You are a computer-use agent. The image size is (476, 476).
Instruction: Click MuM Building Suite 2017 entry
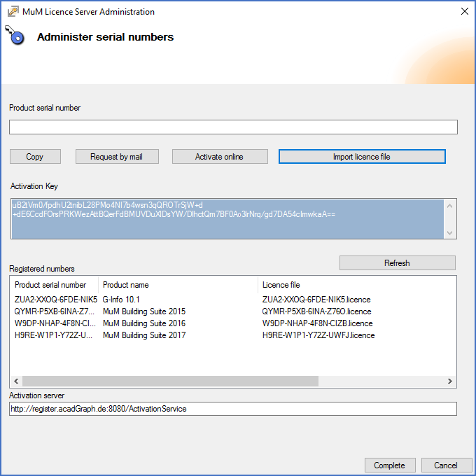pos(144,335)
